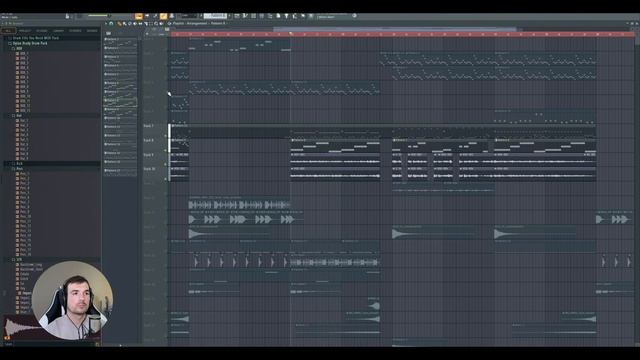This screenshot has width=640, height=360.
Task: Switch to the PROJECT browser tab
Action: click(24, 31)
